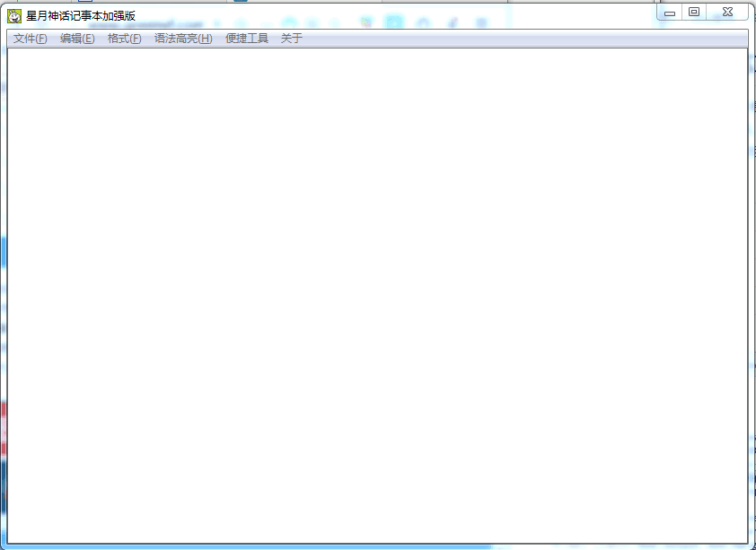Click empty menu bar space right of 关于
This screenshot has height=550, width=756.
[521, 39]
